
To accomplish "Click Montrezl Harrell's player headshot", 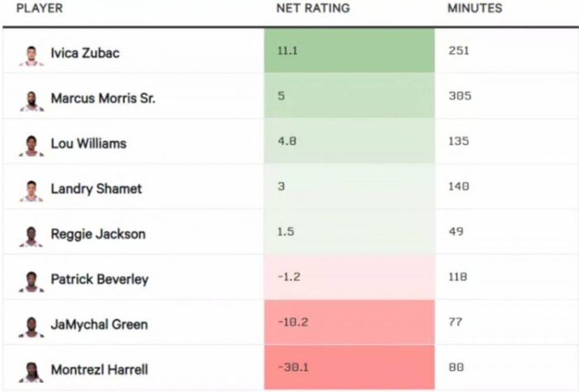I will 31,371.
